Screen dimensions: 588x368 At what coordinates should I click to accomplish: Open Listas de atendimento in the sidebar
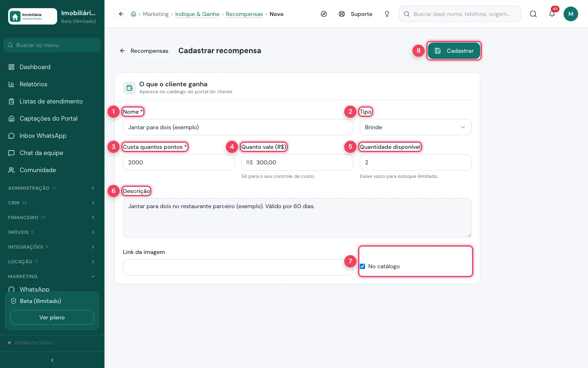pyautogui.click(x=52, y=101)
